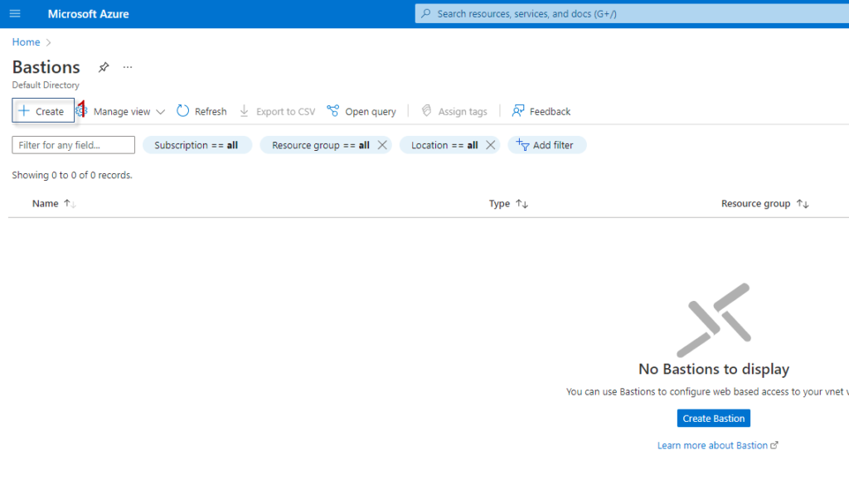Open the hamburger portal menu
The width and height of the screenshot is (849, 504).
point(15,13)
